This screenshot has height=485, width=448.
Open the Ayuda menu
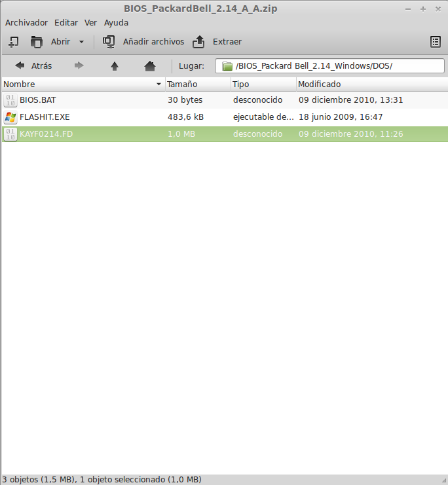click(x=116, y=22)
